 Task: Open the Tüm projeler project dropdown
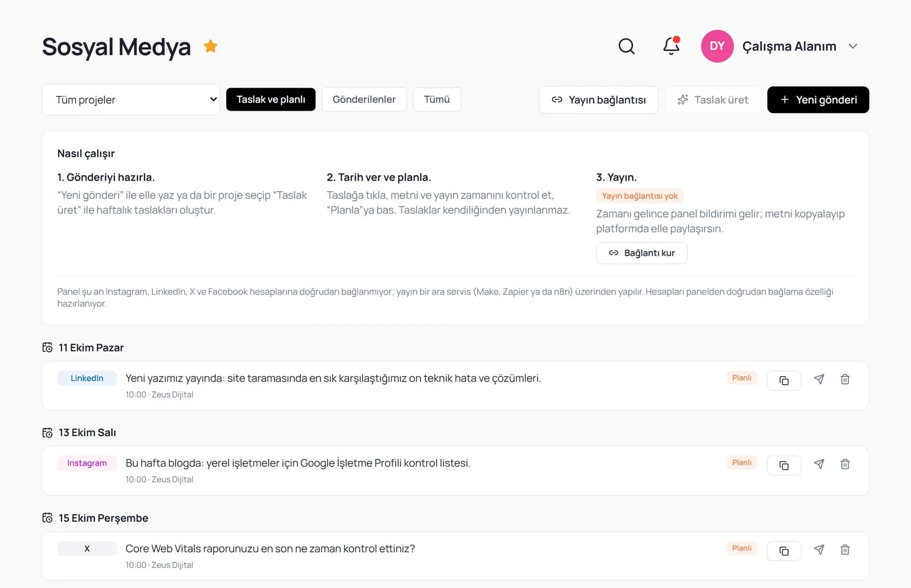(x=131, y=99)
